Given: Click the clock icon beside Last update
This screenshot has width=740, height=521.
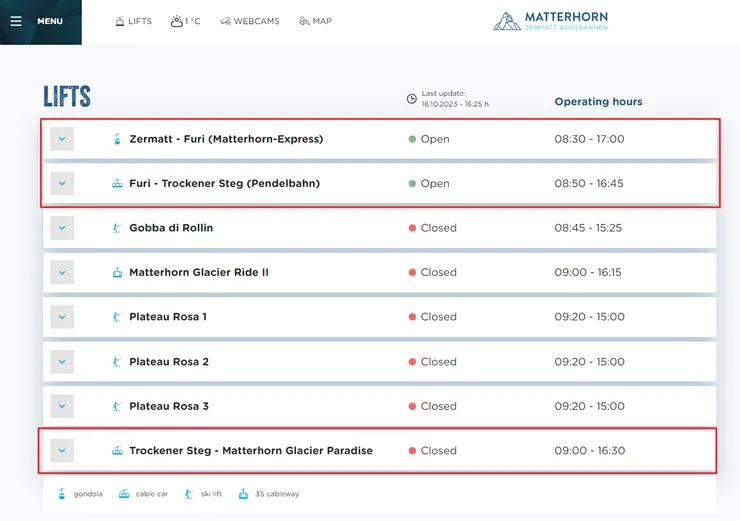Looking at the screenshot, I should click(x=412, y=99).
